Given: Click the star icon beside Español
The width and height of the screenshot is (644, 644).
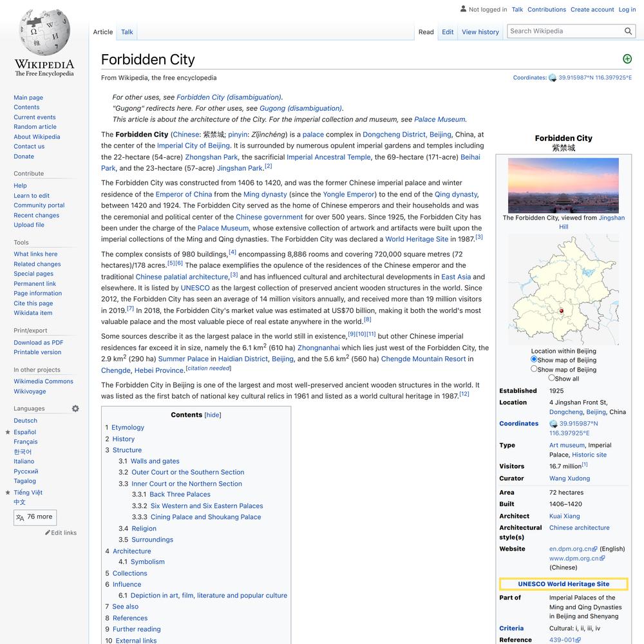Looking at the screenshot, I should click(8, 432).
